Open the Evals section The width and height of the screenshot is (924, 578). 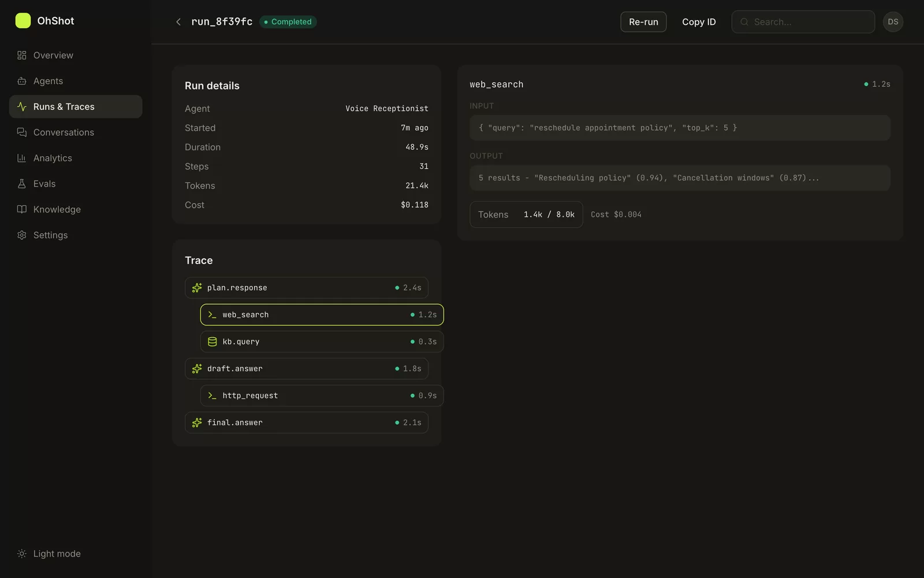click(76, 184)
